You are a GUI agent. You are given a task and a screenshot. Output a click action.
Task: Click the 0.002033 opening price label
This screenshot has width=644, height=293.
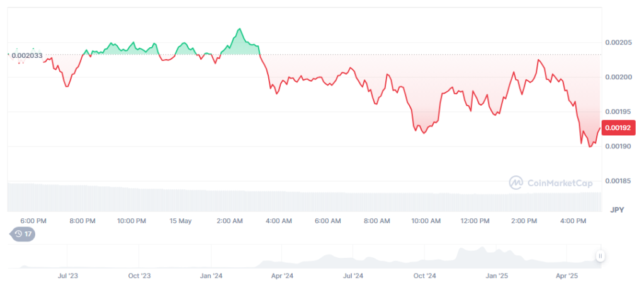click(x=27, y=55)
